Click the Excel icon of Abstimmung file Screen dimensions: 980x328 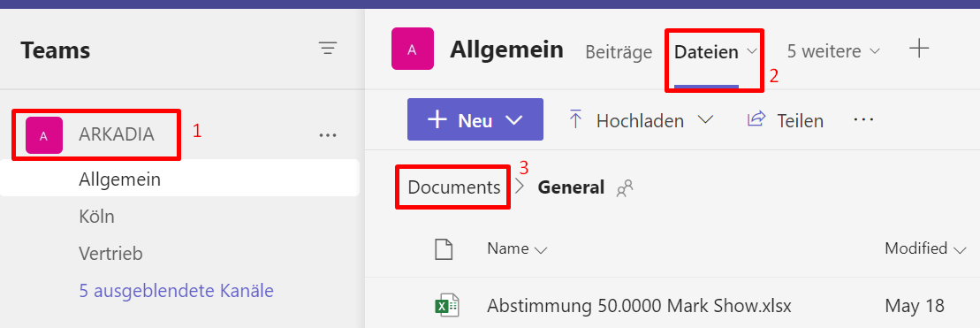[x=447, y=306]
